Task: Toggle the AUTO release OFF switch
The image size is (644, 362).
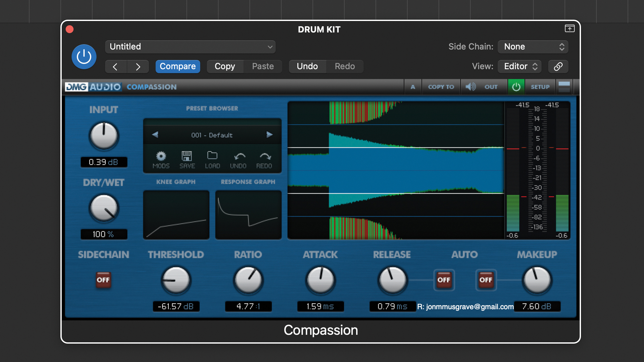Action: [444, 280]
